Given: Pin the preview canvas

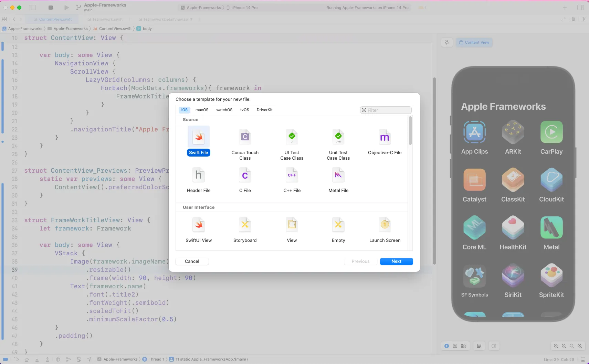Looking at the screenshot, I should [x=447, y=42].
